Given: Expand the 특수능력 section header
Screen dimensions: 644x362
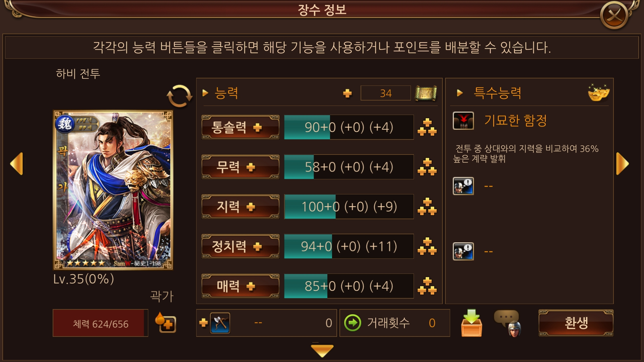Looking at the screenshot, I should (489, 93).
